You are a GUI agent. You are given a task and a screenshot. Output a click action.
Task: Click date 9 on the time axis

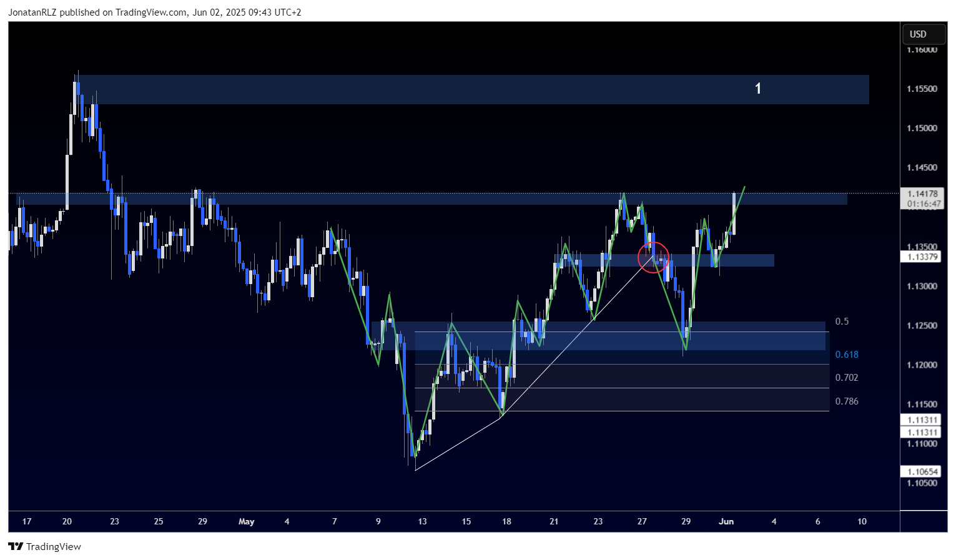click(x=378, y=521)
